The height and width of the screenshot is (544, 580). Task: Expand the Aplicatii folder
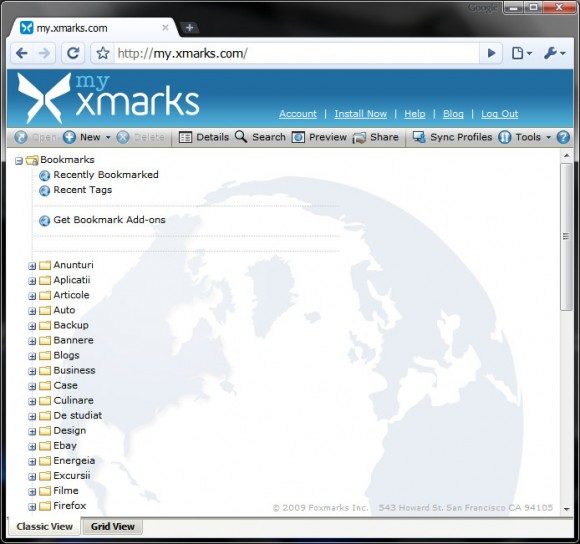click(32, 281)
